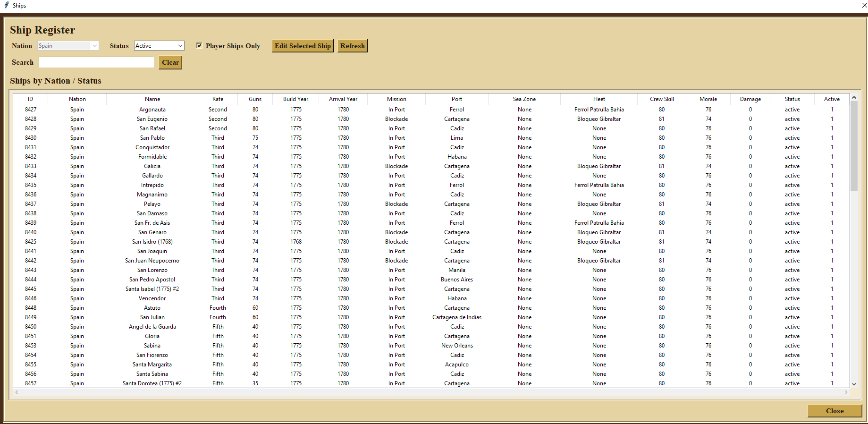Select the San Pablo ship row
The width and height of the screenshot is (868, 424).
[431, 138]
